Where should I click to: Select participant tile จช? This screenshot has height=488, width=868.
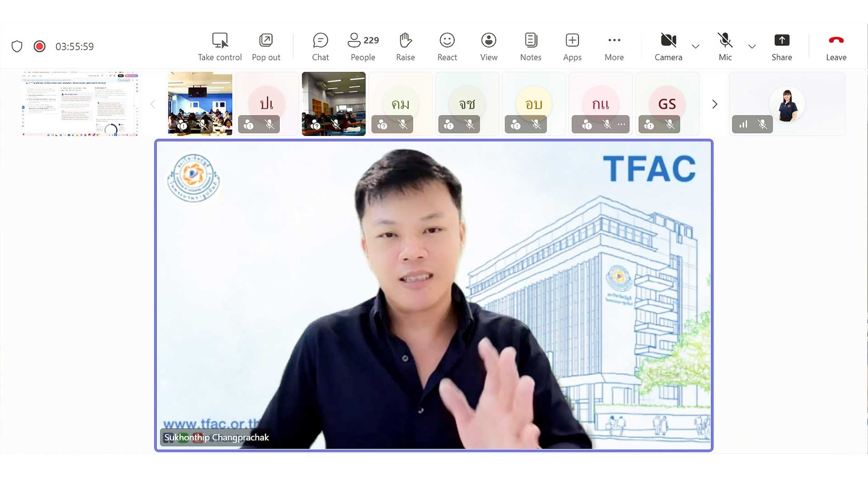[x=467, y=104]
